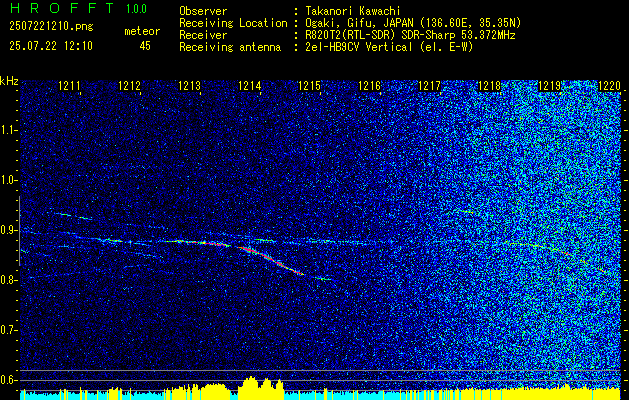
Task: Click the 1215 time axis marker
Action: coord(310,85)
